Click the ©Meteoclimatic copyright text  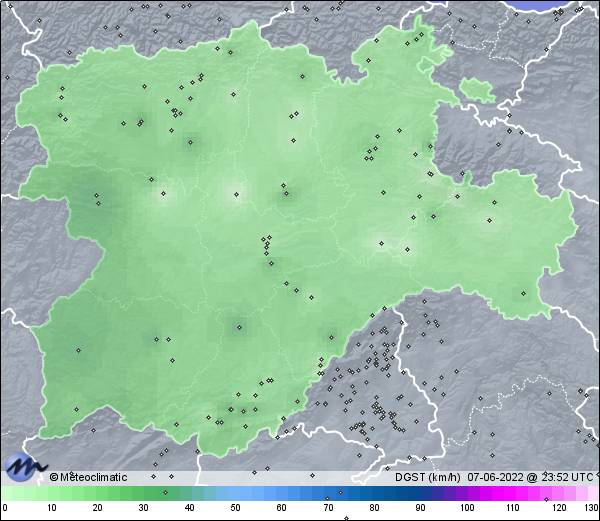[88, 477]
